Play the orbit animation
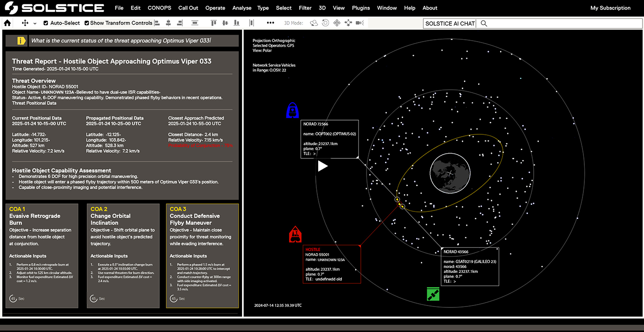The image size is (644, 332). [x=322, y=166]
